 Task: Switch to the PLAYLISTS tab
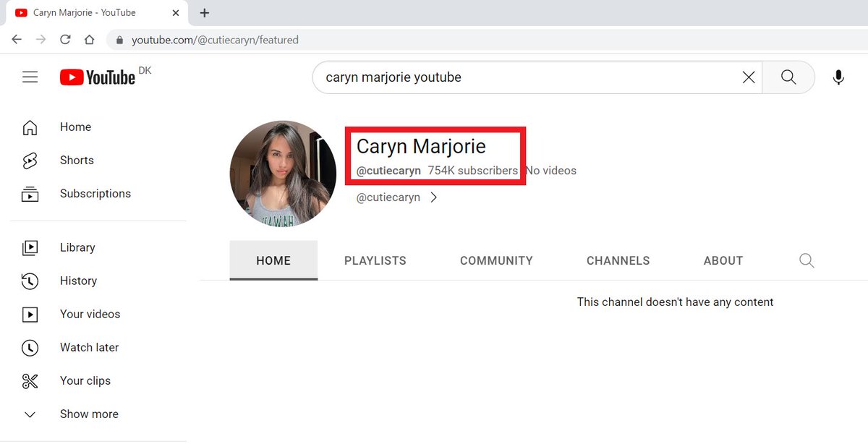tap(375, 260)
